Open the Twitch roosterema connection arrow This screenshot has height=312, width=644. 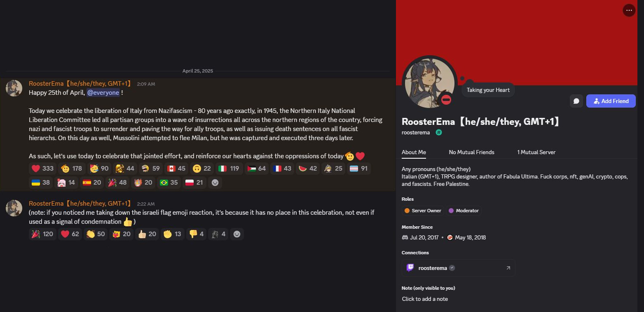point(508,268)
